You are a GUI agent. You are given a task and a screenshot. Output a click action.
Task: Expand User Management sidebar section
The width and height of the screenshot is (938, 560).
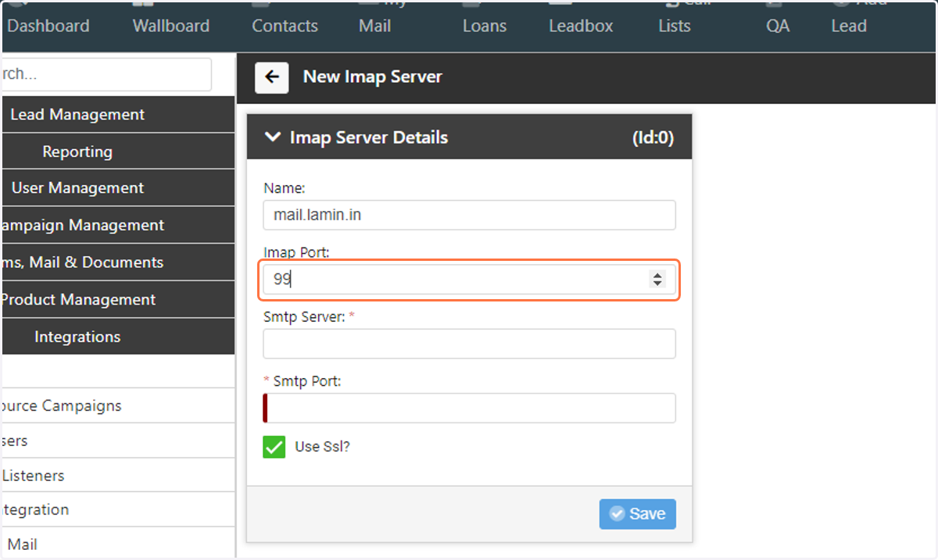coord(117,188)
